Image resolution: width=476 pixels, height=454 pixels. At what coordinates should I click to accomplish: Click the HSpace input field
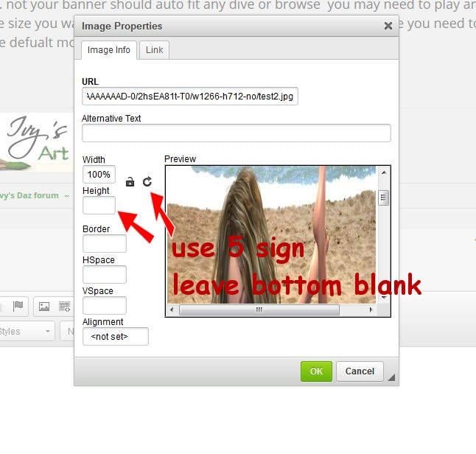105,274
